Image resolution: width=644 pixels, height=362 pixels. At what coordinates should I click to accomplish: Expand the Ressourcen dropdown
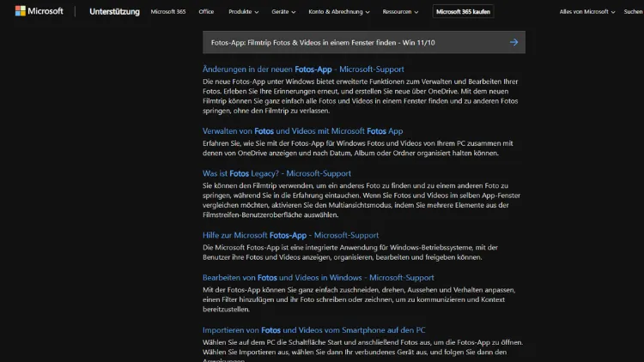click(400, 11)
